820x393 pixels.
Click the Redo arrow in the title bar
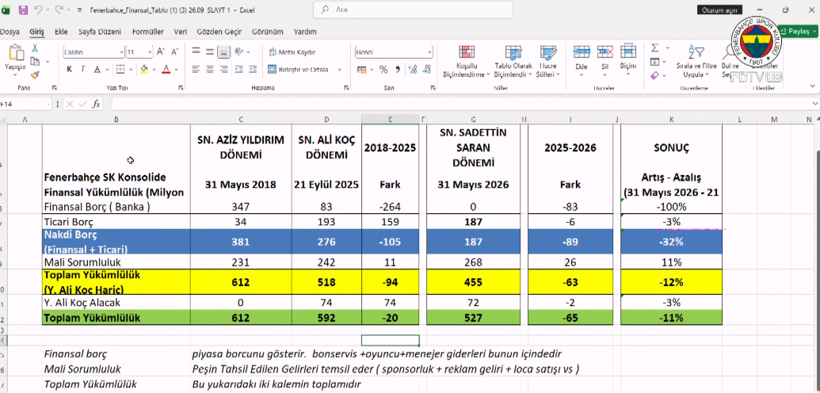pyautogui.click(x=59, y=10)
